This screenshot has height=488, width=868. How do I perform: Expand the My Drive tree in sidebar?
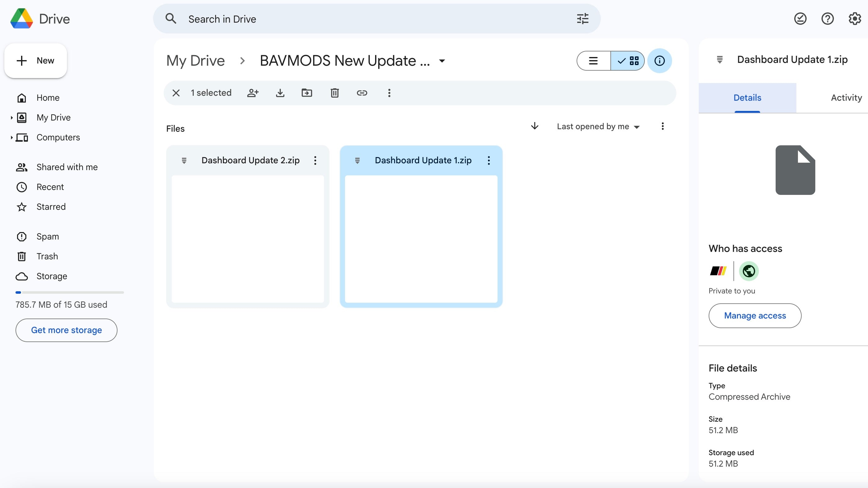coord(11,117)
